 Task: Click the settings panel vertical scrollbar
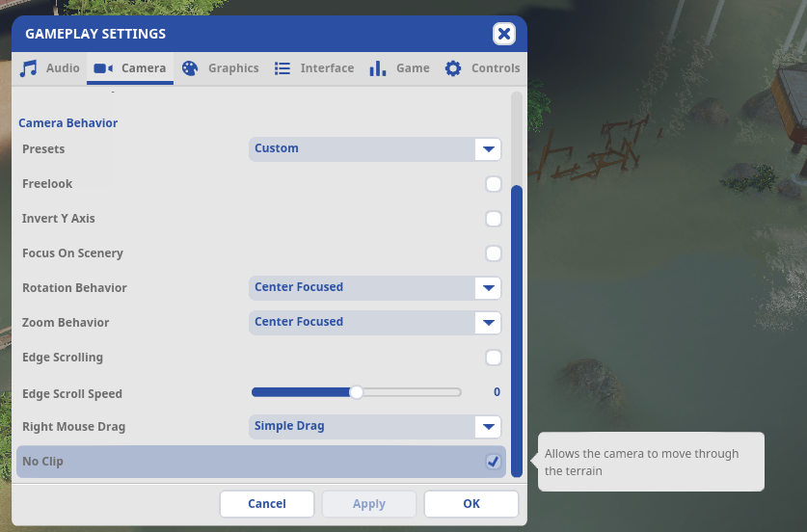[517, 332]
